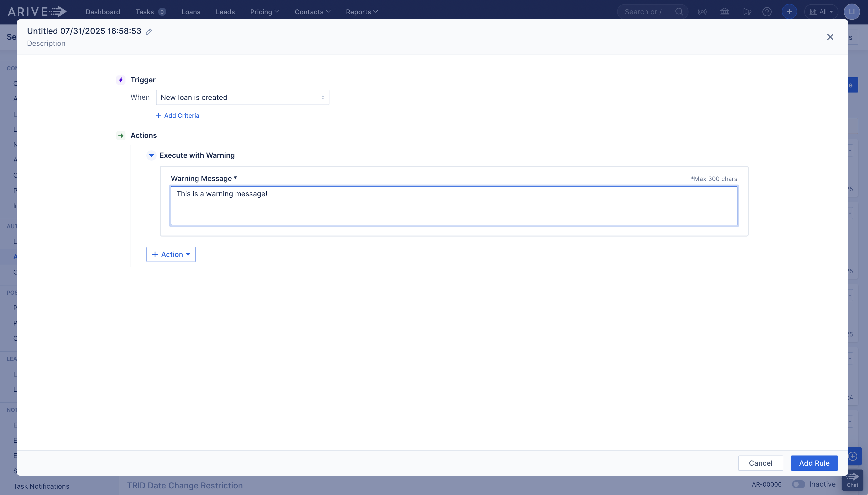The height and width of the screenshot is (495, 868).
Task: Open the broadcast signal icon in top bar
Action: point(702,12)
